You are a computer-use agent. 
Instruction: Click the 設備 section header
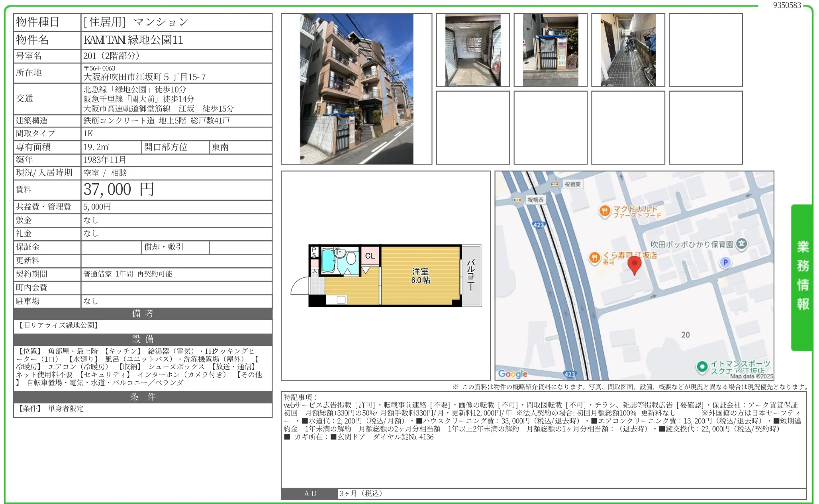(142, 339)
